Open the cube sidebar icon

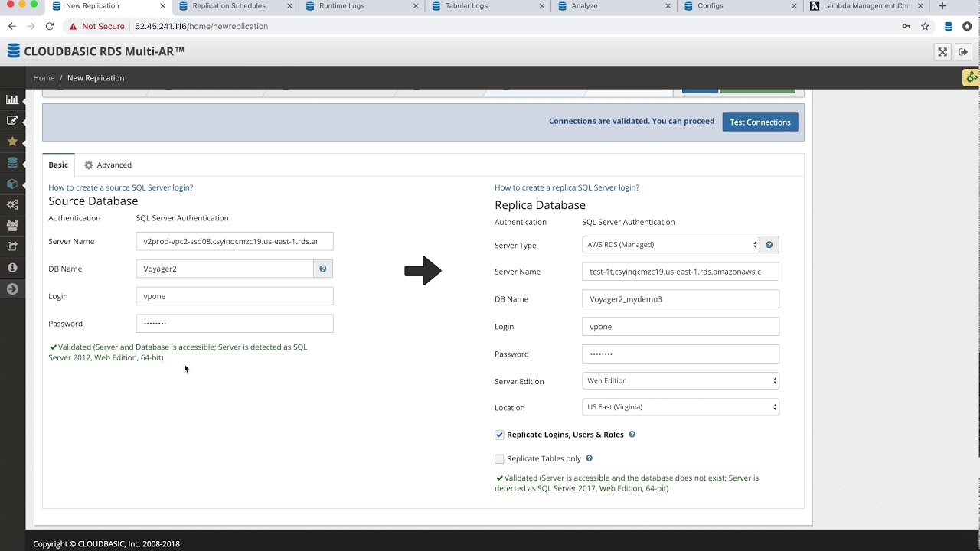pos(12,184)
